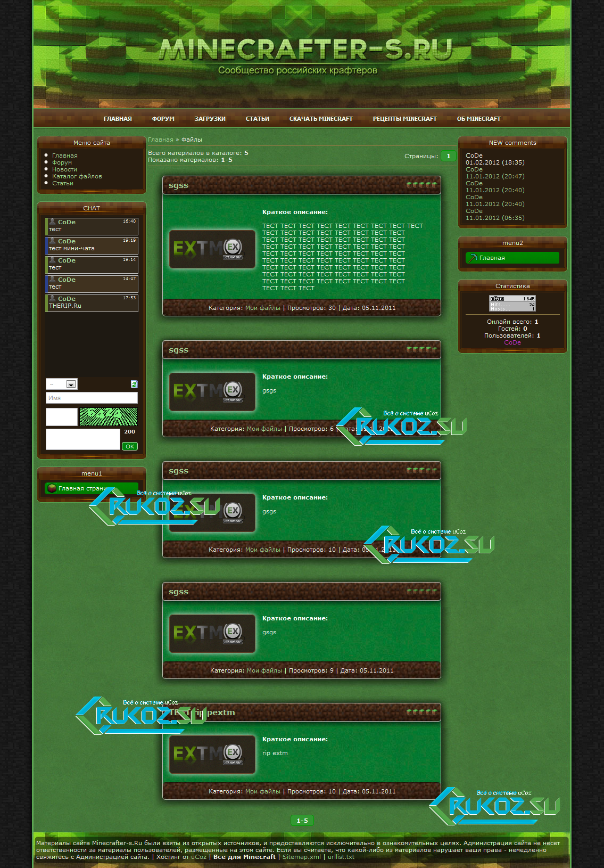Open Новости in the Меню сайта sidebar
The image size is (604, 868).
(64, 169)
